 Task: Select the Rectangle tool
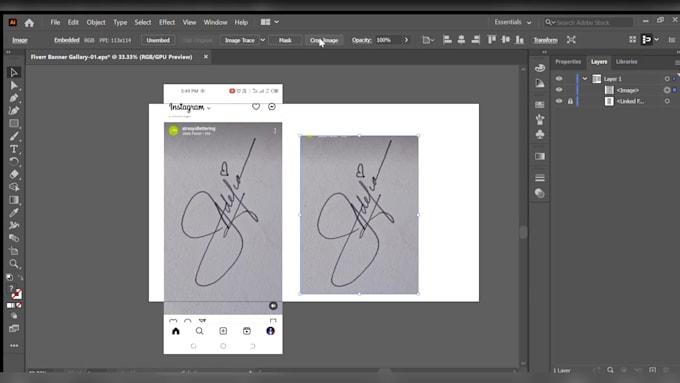[x=14, y=124]
